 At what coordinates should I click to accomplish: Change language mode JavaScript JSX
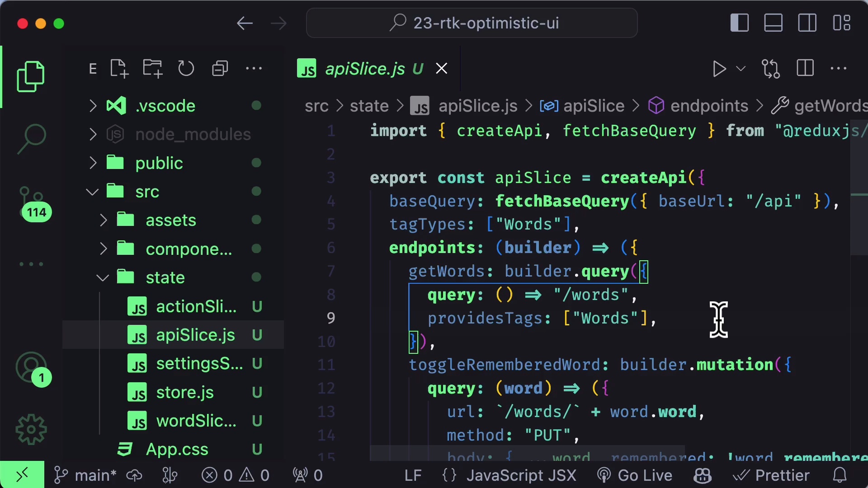521,475
